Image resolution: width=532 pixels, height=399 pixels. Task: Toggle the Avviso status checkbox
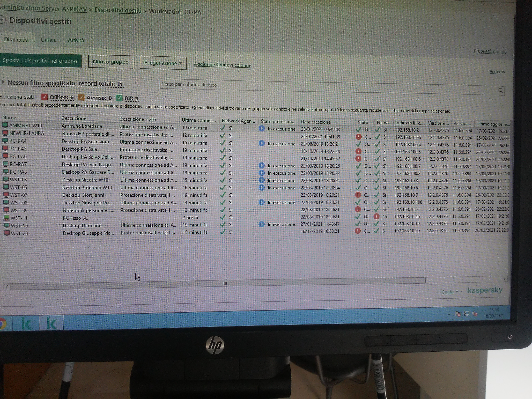[x=81, y=97]
